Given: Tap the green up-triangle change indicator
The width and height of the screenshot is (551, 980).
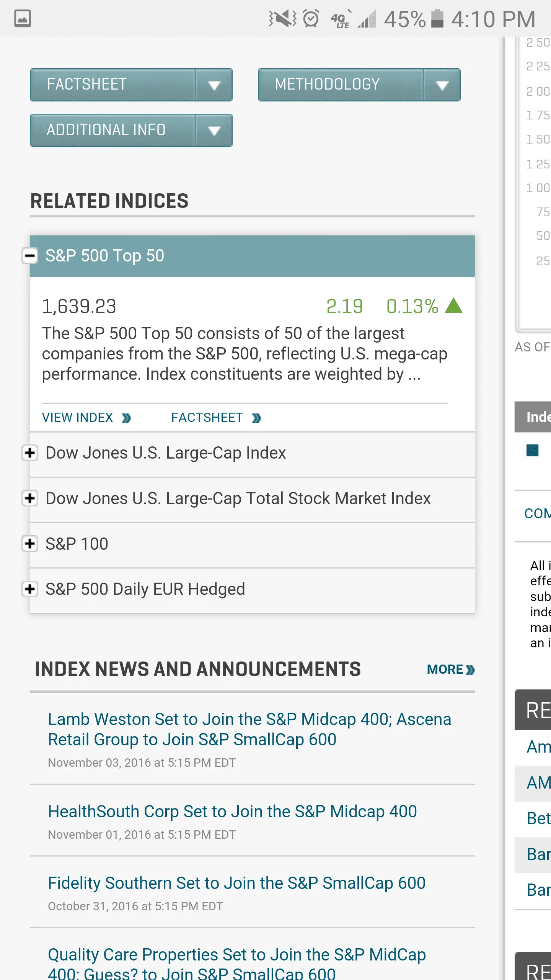Looking at the screenshot, I should point(454,306).
